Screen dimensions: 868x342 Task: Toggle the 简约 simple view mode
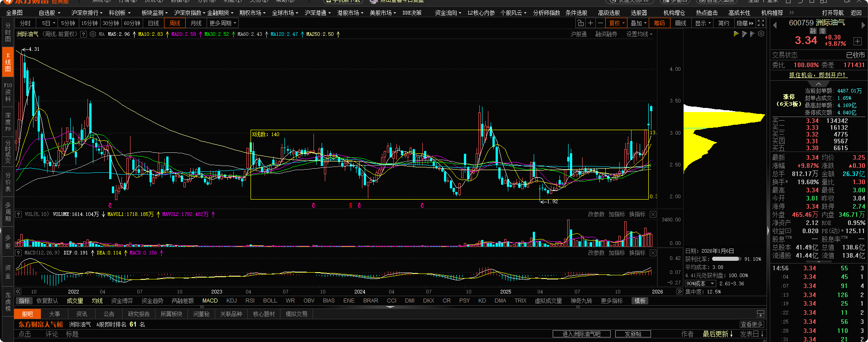(723, 23)
